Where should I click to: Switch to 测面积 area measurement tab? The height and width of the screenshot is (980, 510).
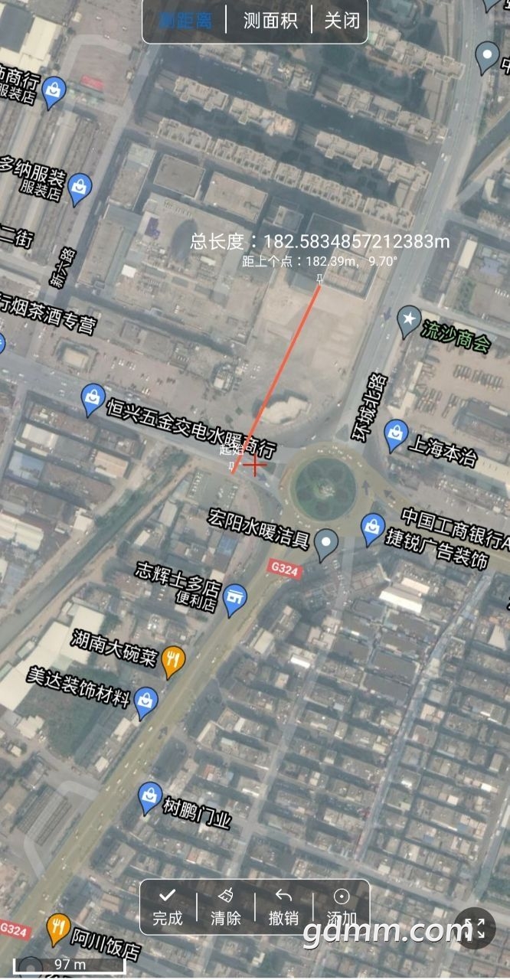[270, 21]
